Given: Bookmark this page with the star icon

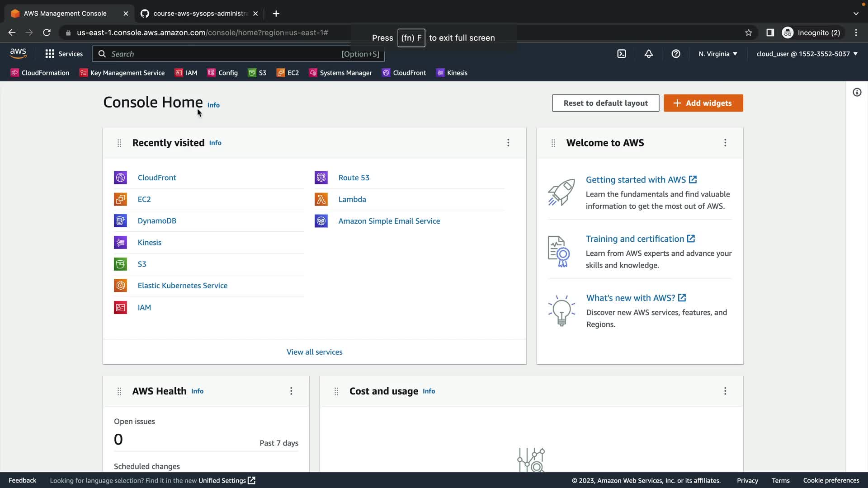Looking at the screenshot, I should (748, 33).
